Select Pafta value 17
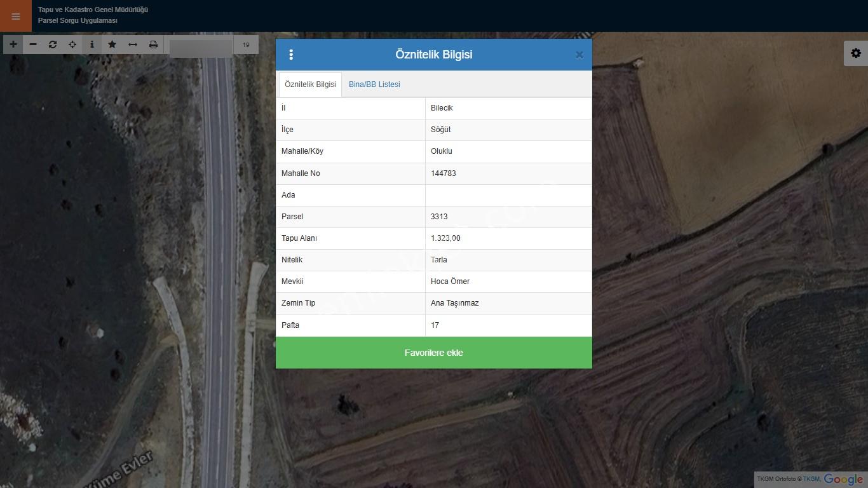868x488 pixels. coord(435,325)
